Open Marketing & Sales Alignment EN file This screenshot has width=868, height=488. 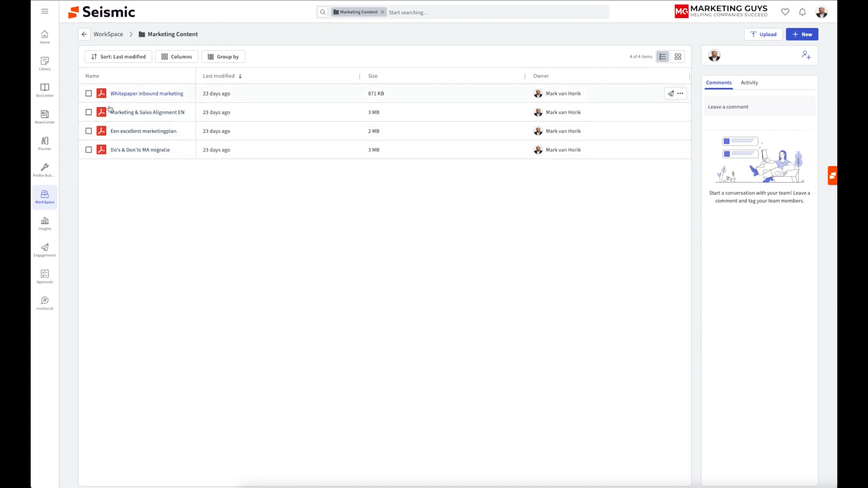click(147, 112)
